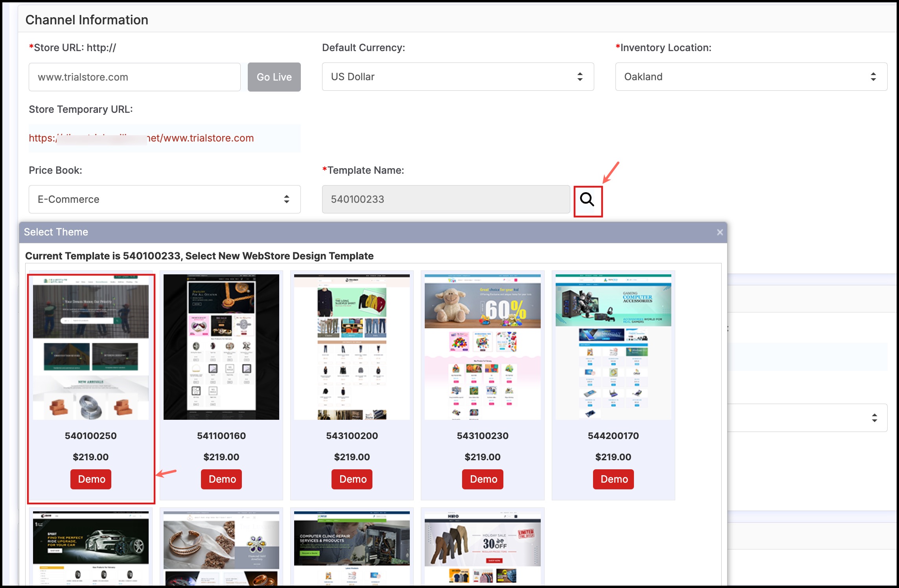This screenshot has width=899, height=588.
Task: Click the Template Name field 540100233
Action: click(446, 199)
